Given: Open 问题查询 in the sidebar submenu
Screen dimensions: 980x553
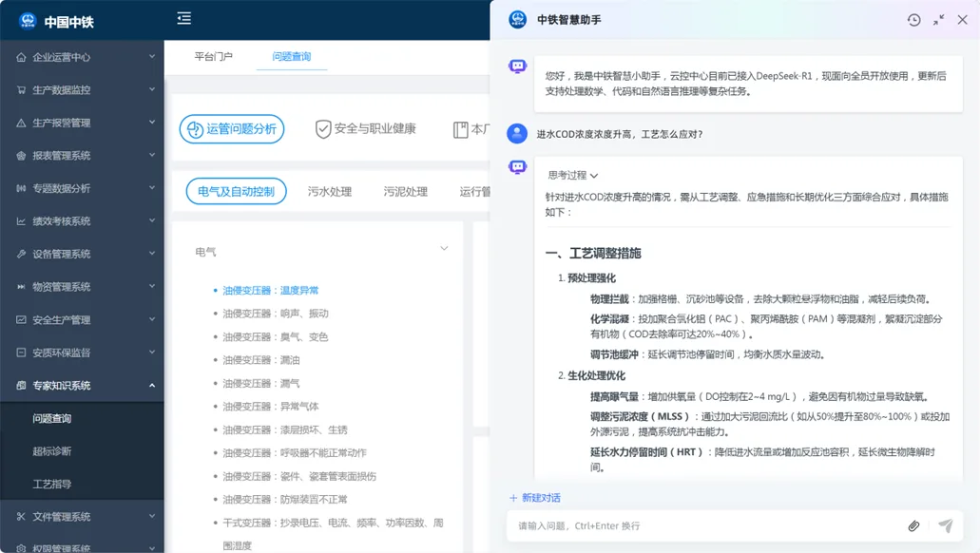Looking at the screenshot, I should click(52, 418).
